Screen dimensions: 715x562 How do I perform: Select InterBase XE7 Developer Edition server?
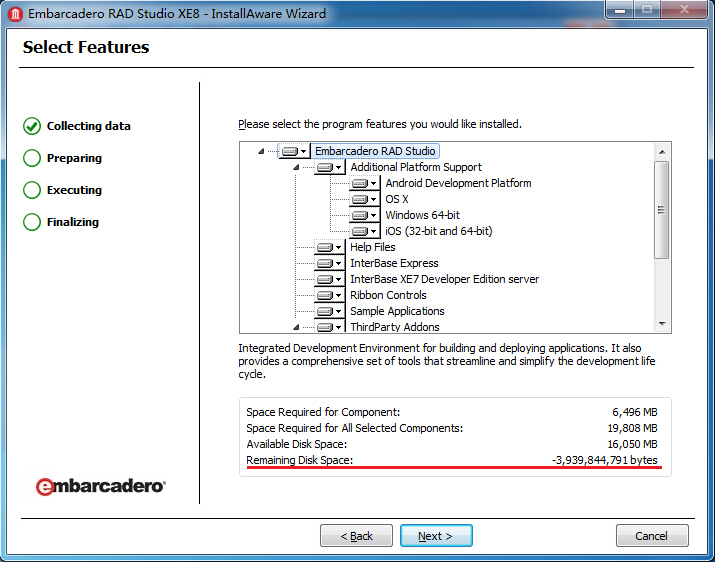coord(444,279)
